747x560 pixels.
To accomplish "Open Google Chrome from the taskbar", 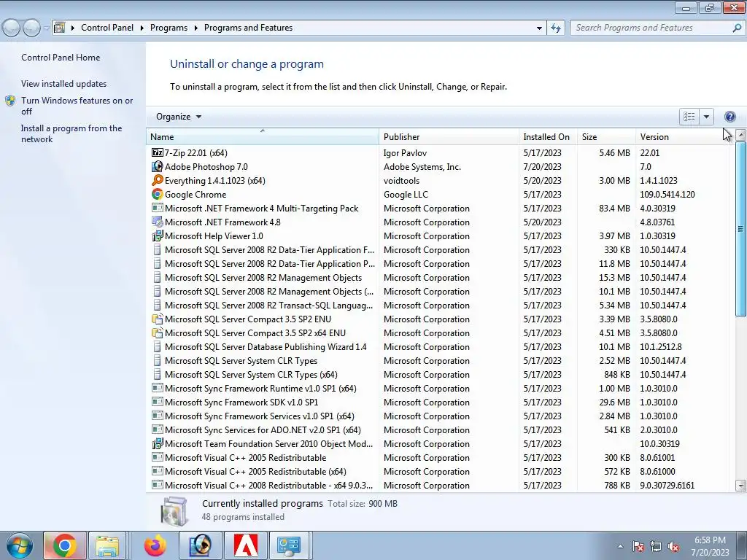I will (x=65, y=545).
